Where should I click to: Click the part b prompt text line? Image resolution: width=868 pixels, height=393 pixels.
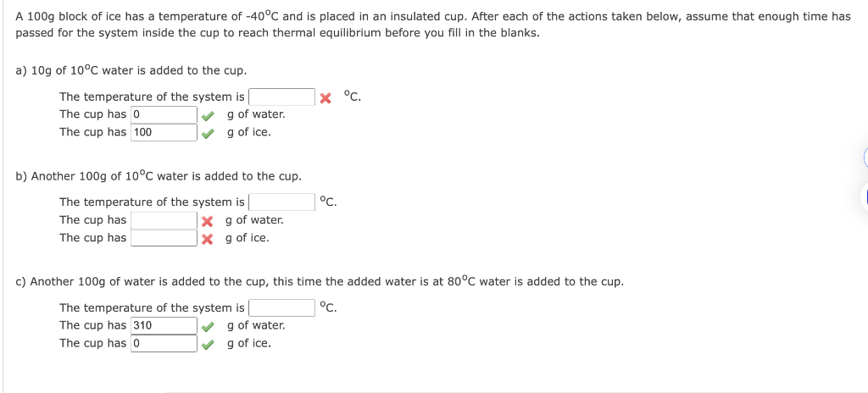point(159,176)
